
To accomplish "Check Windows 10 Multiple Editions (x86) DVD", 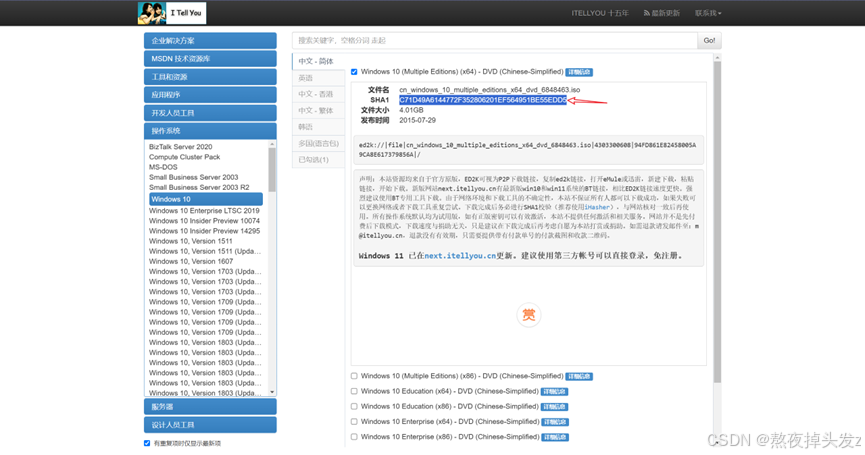I will [354, 376].
